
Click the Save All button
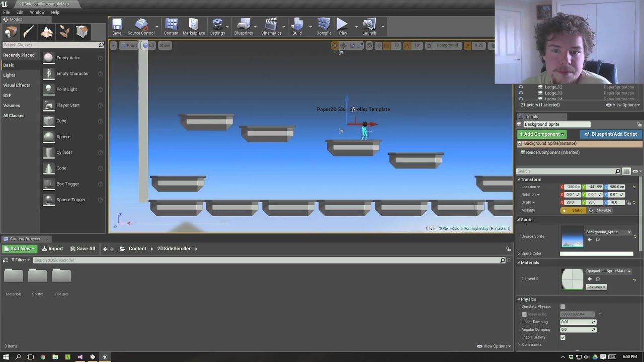click(x=83, y=249)
